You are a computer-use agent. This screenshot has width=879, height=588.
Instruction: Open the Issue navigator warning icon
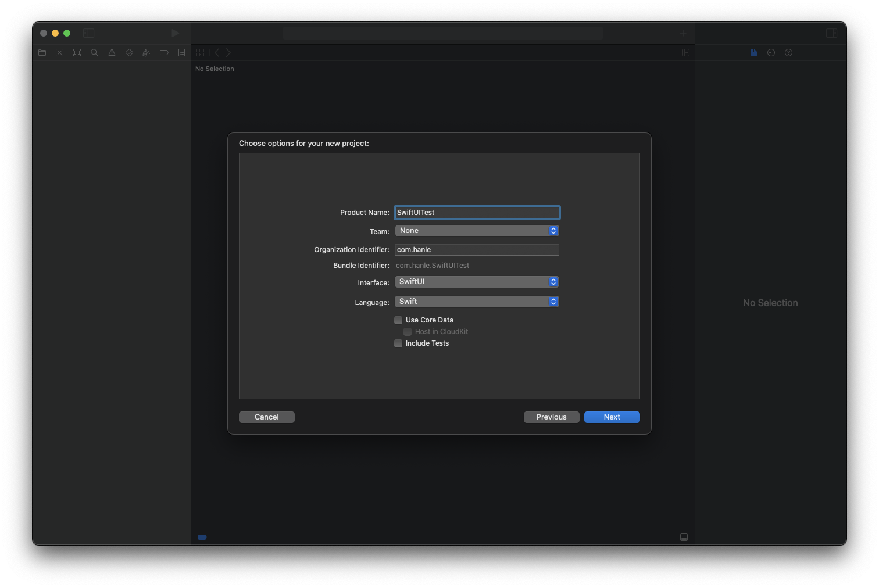[112, 53]
